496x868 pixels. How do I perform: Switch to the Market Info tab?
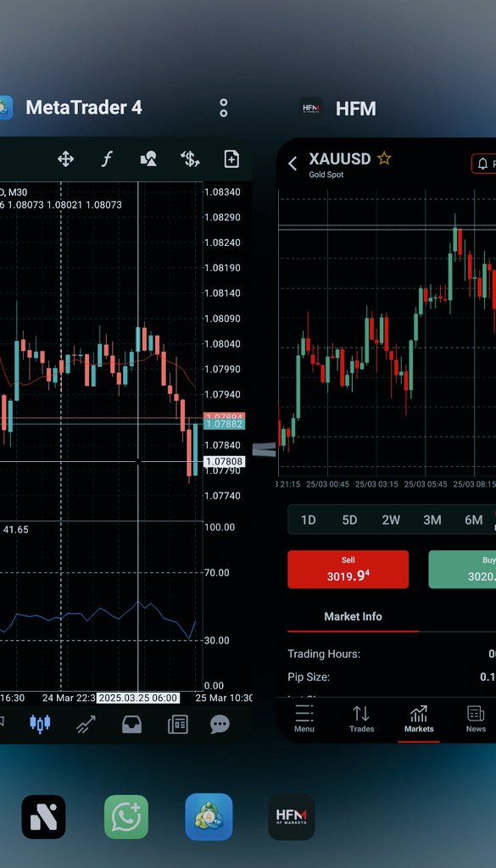(354, 617)
